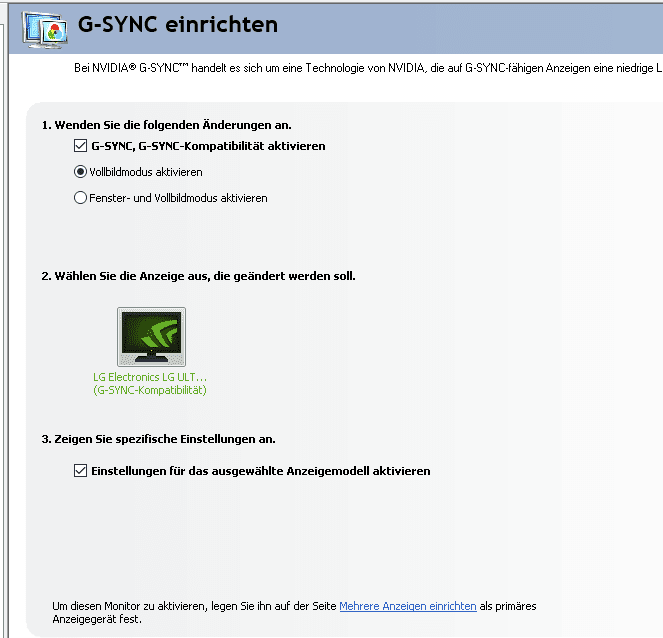The image size is (663, 638).
Task: Click the (G-SYNC-Kompatibilität) display caption
Action: (x=150, y=390)
